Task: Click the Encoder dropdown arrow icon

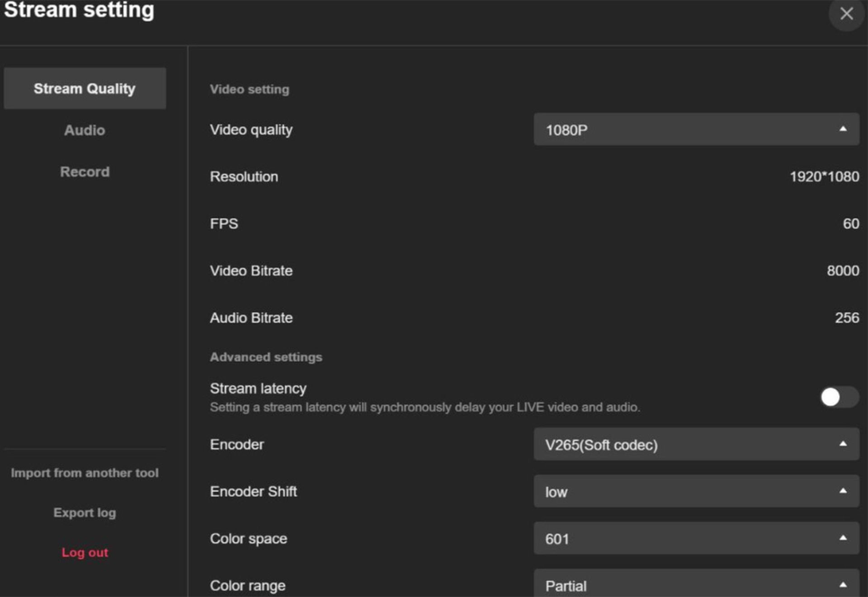Action: [843, 444]
